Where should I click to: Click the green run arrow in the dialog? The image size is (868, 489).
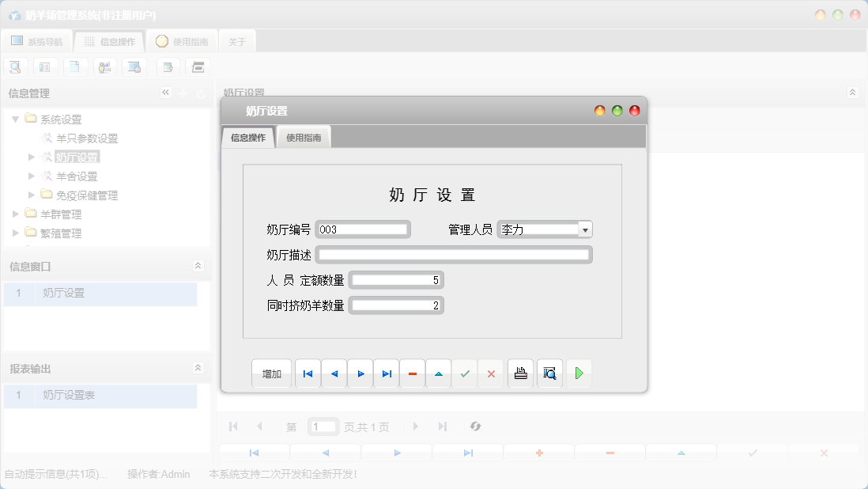tap(579, 373)
